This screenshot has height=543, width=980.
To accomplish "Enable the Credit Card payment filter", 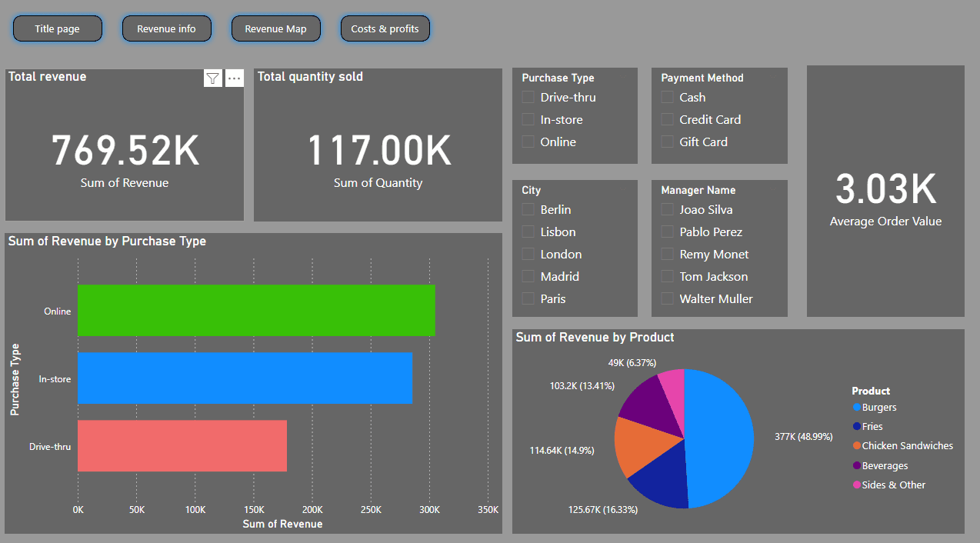I will click(x=667, y=119).
